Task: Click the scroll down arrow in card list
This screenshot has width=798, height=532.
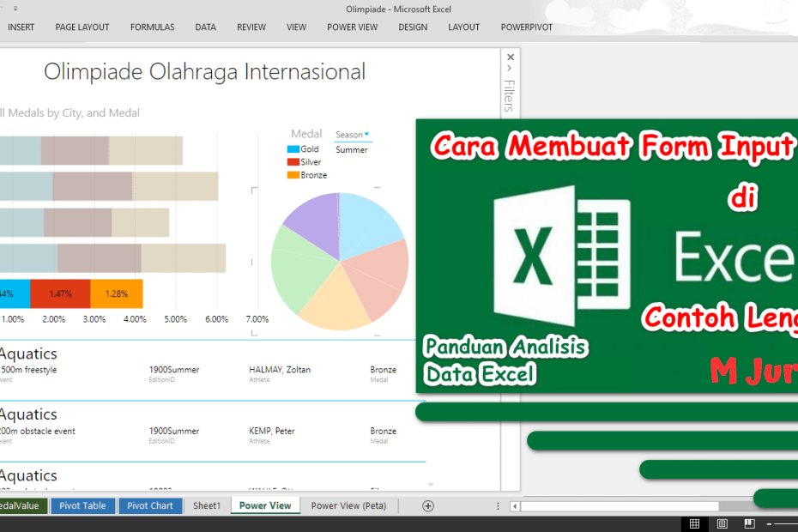Action: point(431,485)
